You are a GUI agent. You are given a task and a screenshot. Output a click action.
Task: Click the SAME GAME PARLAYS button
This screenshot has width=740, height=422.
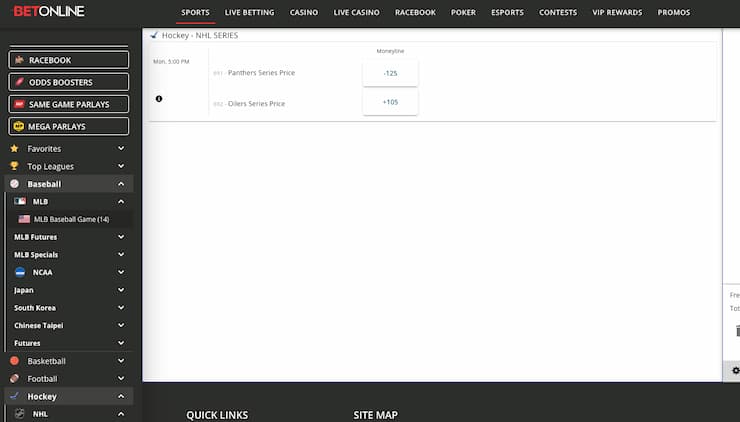tap(68, 104)
